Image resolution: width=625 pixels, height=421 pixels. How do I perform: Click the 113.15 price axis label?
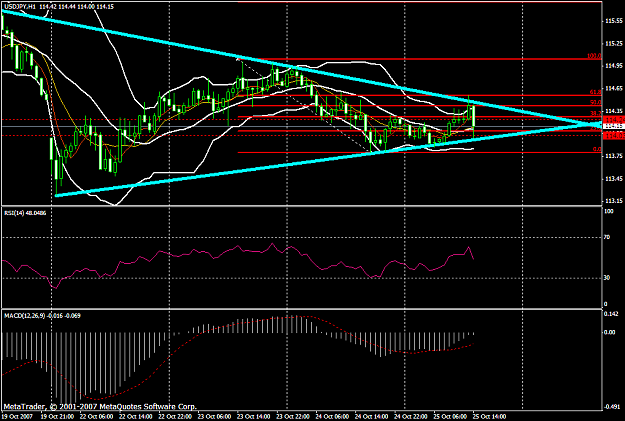click(x=614, y=201)
